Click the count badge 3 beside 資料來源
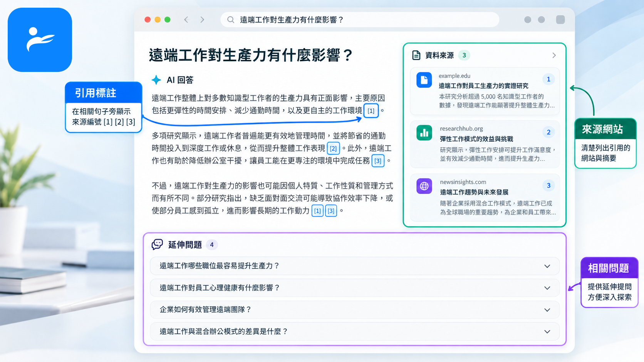The height and width of the screenshot is (362, 644). pyautogui.click(x=464, y=55)
